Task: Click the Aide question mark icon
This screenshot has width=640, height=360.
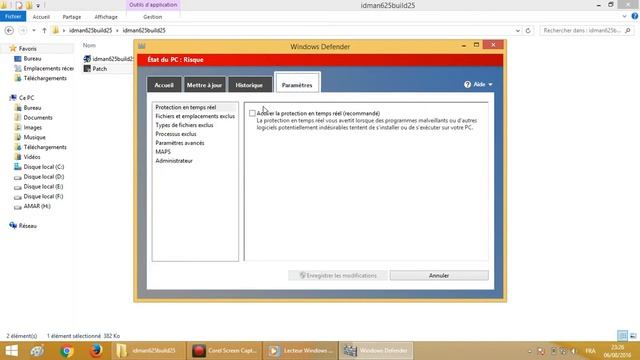Action: (467, 84)
